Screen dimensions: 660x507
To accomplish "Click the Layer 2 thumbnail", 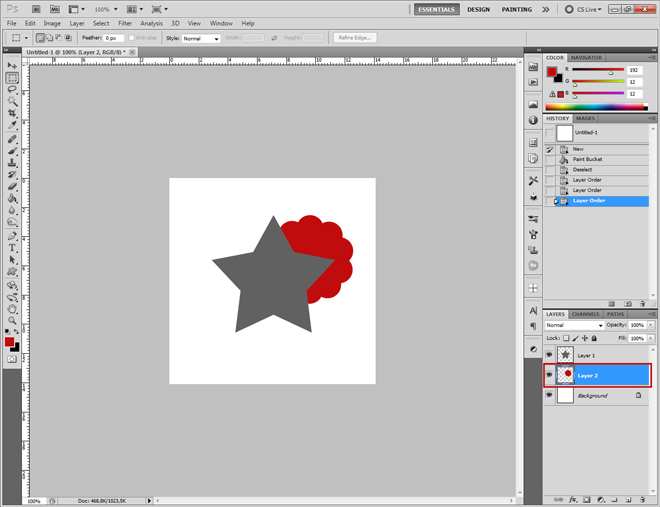I will click(x=565, y=375).
